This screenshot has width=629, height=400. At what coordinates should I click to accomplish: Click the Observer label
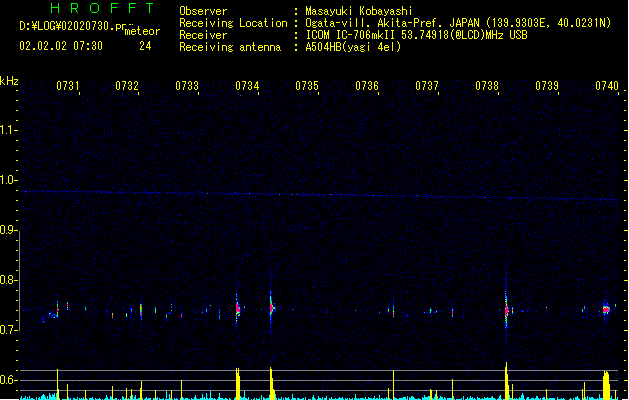203,11
